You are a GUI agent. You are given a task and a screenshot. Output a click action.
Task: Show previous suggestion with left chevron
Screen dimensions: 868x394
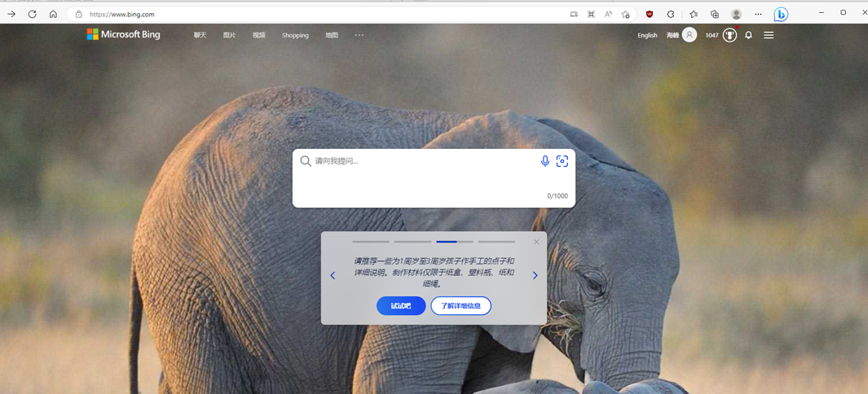(x=333, y=275)
